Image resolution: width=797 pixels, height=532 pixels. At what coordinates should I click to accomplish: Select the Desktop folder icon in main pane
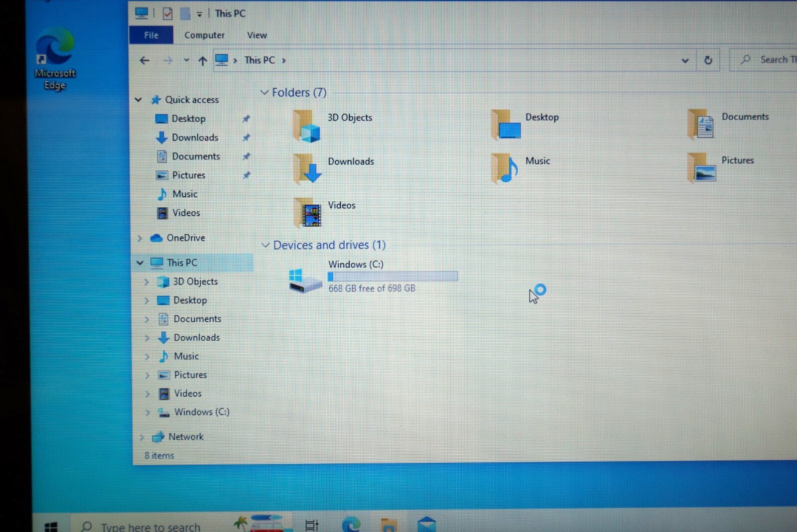point(506,125)
